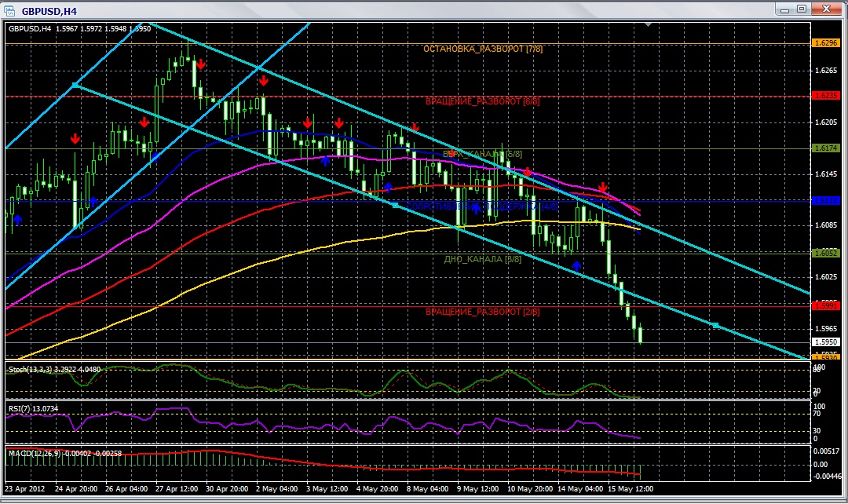Click the orange 1.6296 price tag
The width and height of the screenshot is (848, 504).
point(825,42)
